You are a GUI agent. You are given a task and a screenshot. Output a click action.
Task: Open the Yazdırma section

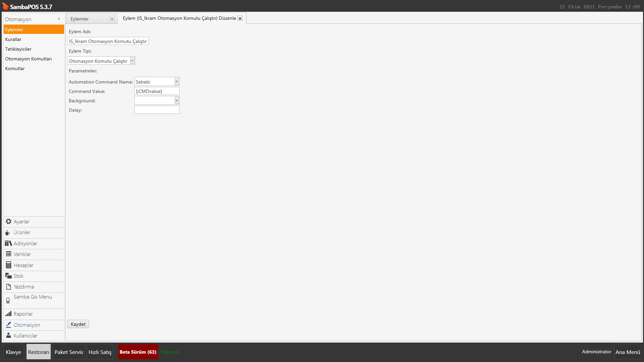pyautogui.click(x=34, y=287)
